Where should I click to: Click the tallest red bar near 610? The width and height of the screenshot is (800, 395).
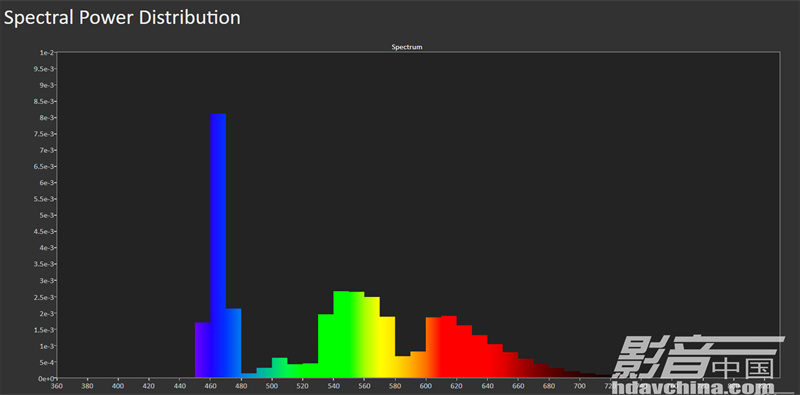coord(448,347)
